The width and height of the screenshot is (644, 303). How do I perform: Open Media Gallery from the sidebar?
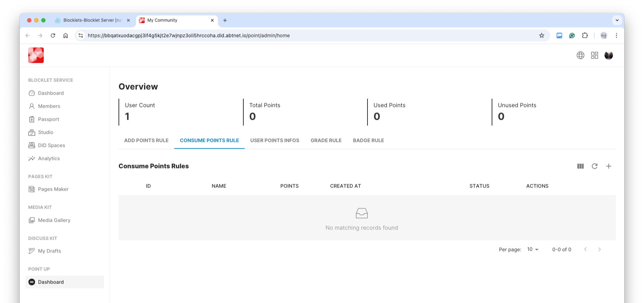[54, 220]
